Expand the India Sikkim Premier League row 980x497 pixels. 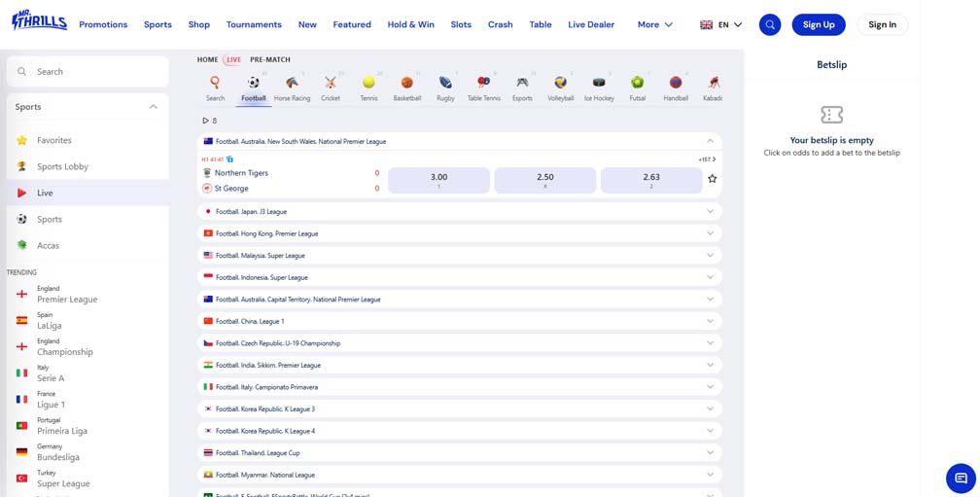point(459,365)
